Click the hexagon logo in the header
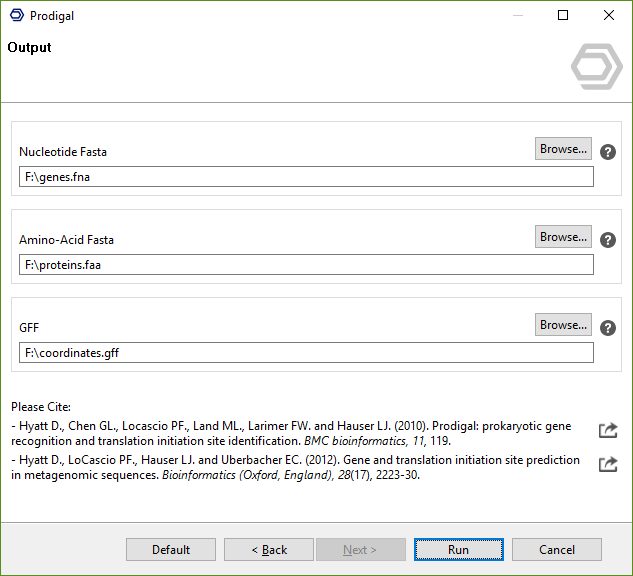 (x=596, y=67)
